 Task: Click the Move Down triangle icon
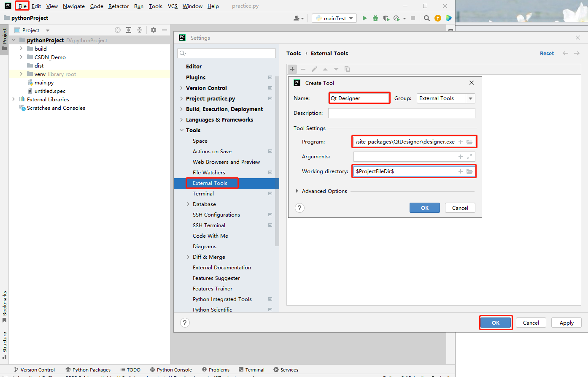[336, 69]
